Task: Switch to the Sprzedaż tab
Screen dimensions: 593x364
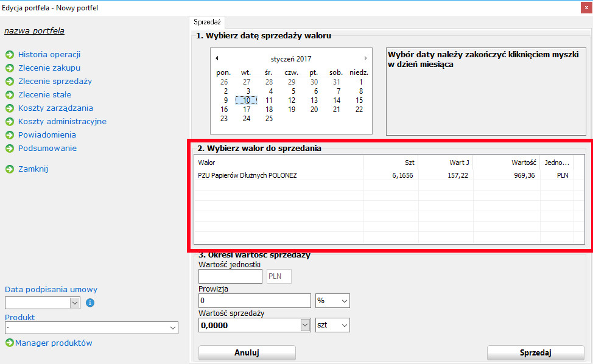Action: (x=207, y=22)
